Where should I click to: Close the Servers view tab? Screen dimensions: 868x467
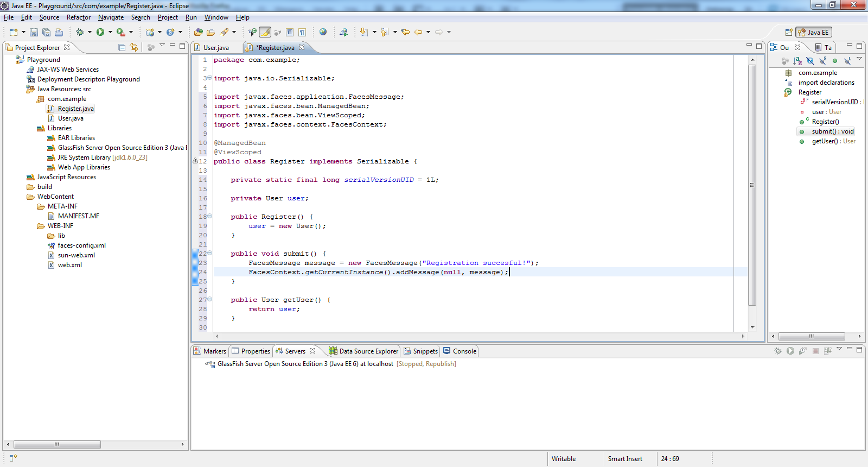(312, 351)
